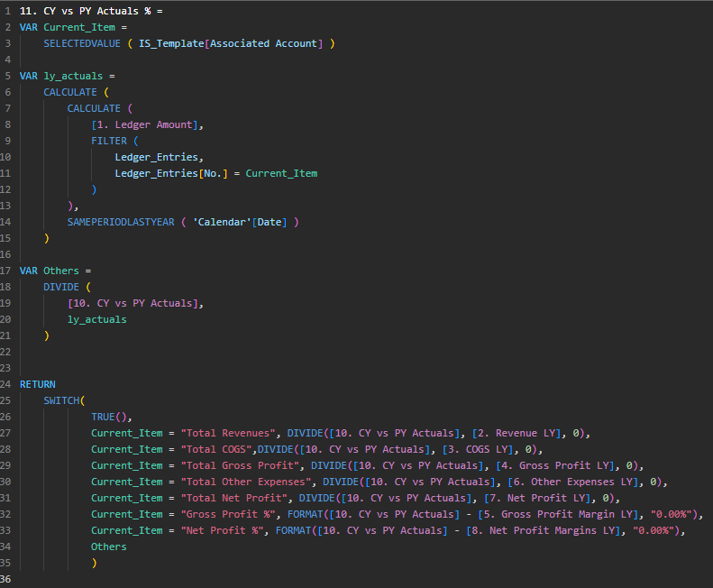Click the "0.00%" format string on line 32
The height and width of the screenshot is (588, 713).
click(x=672, y=514)
